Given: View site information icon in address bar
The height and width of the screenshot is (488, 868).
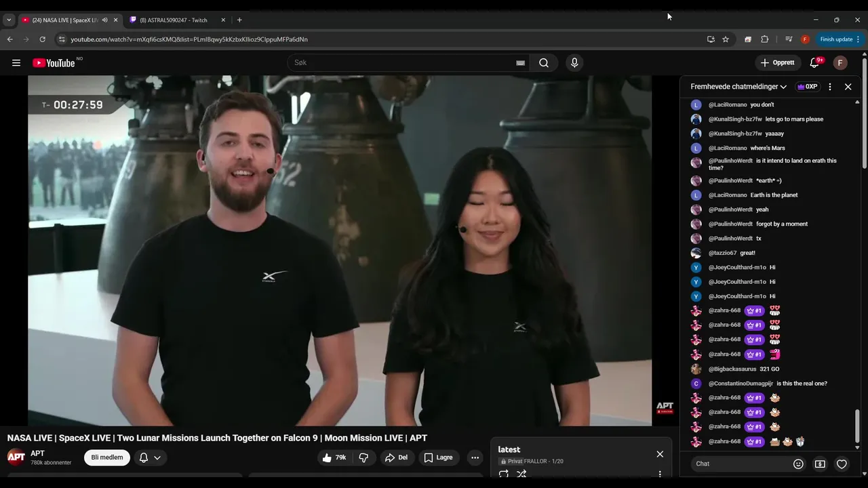Looking at the screenshot, I should click(62, 39).
